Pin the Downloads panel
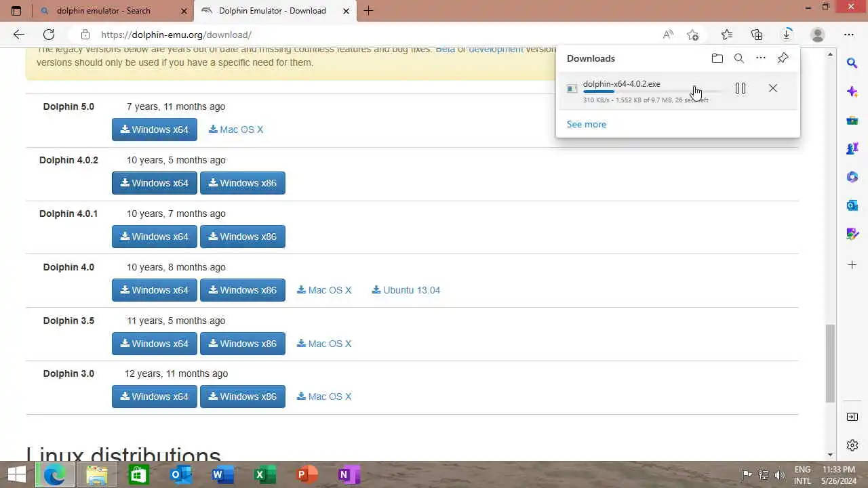This screenshot has width=868, height=488. point(783,58)
